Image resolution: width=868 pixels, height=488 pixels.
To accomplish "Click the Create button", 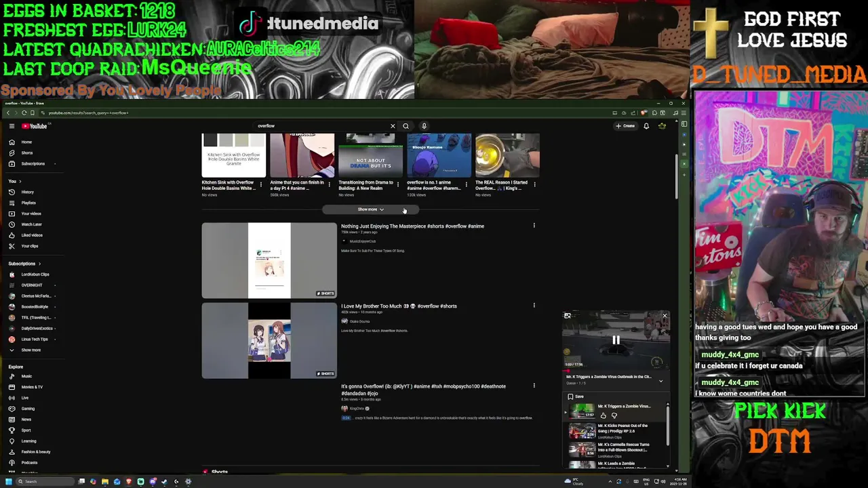I will [x=625, y=126].
